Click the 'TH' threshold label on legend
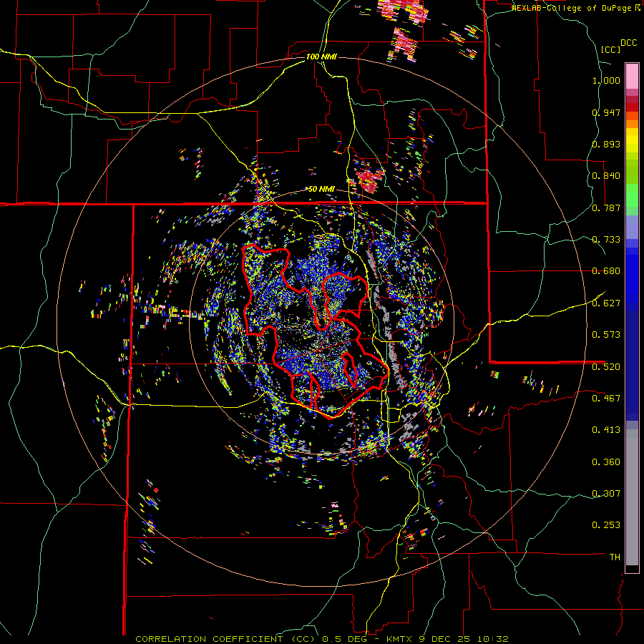 coord(615,557)
